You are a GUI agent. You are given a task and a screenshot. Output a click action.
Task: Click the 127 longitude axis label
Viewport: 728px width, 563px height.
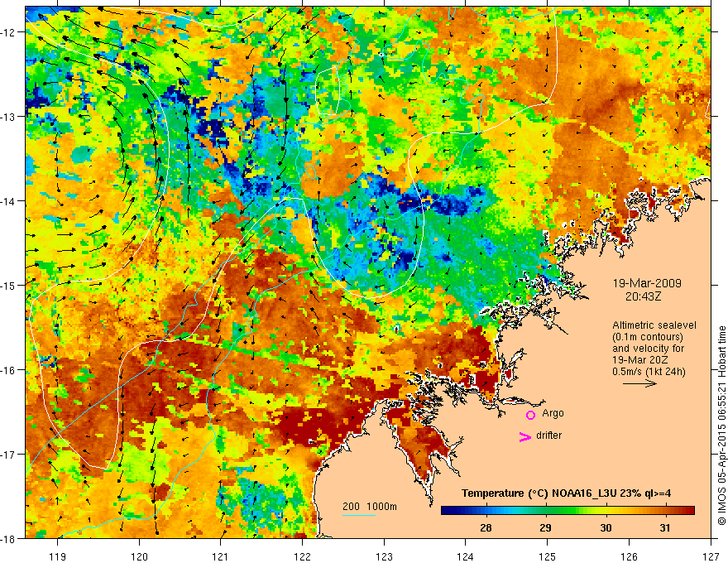coord(711,556)
